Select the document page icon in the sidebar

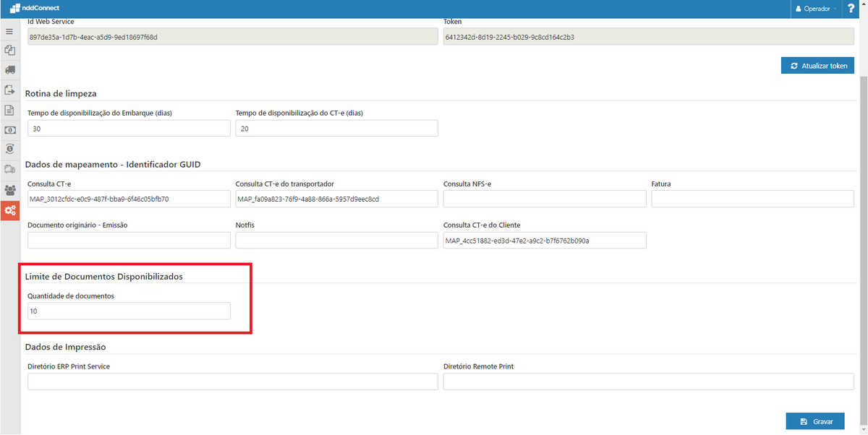click(9, 110)
